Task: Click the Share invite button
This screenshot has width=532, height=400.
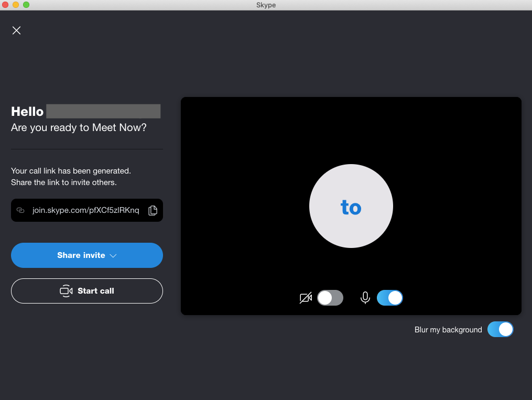Action: [x=87, y=255]
